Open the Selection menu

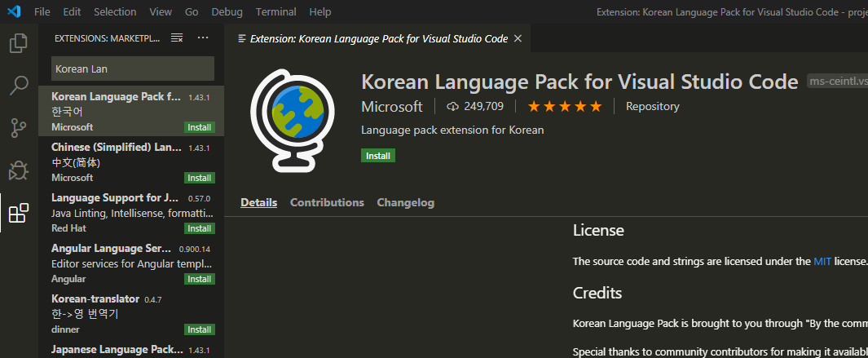coord(115,11)
